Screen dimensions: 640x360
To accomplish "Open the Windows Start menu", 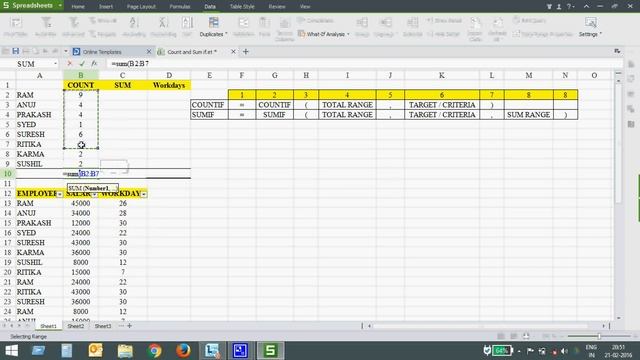I will pyautogui.click(x=11, y=351).
